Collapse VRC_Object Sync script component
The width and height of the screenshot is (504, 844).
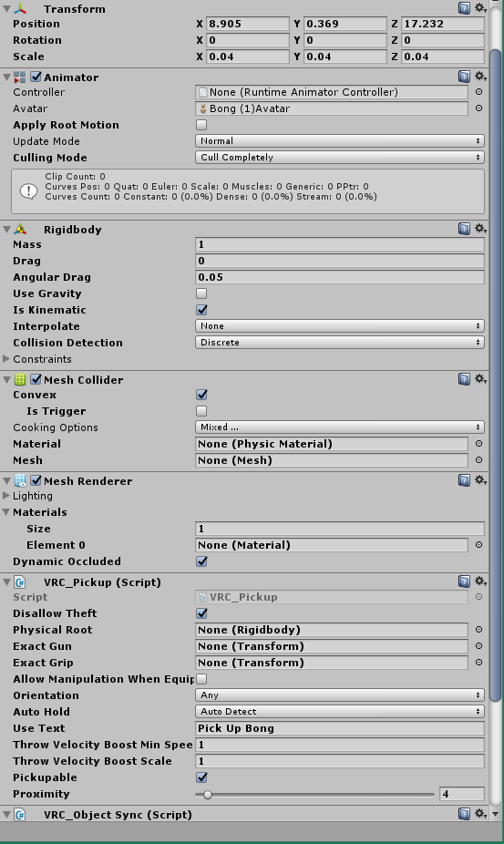click(6, 814)
